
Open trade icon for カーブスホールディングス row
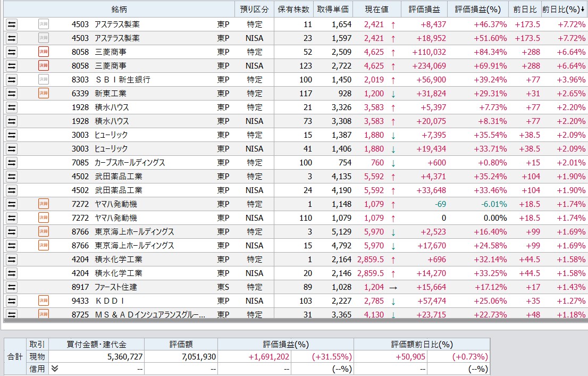[x=12, y=163]
